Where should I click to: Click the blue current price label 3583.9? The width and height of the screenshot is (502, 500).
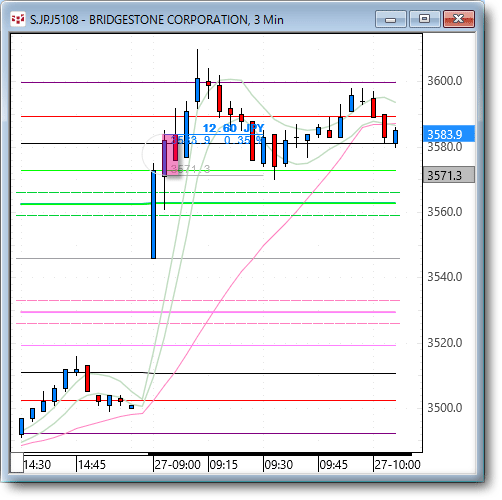[x=448, y=134]
